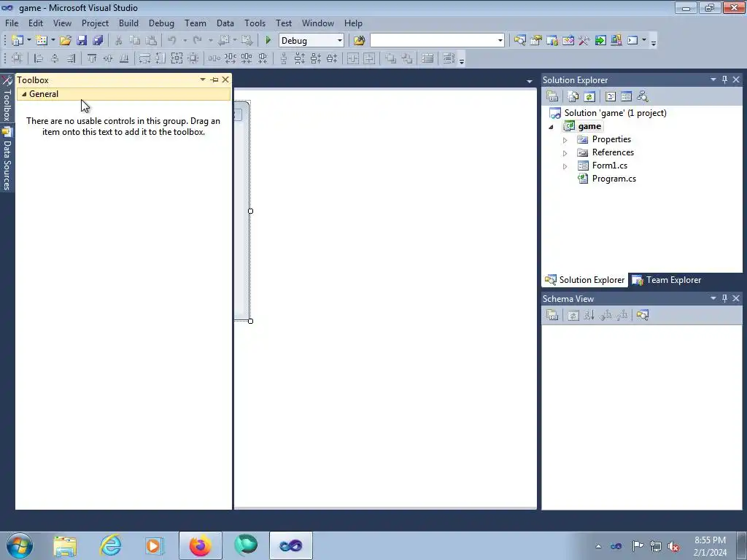The width and height of the screenshot is (747, 560).
Task: Open the File menu
Action: pos(12,23)
